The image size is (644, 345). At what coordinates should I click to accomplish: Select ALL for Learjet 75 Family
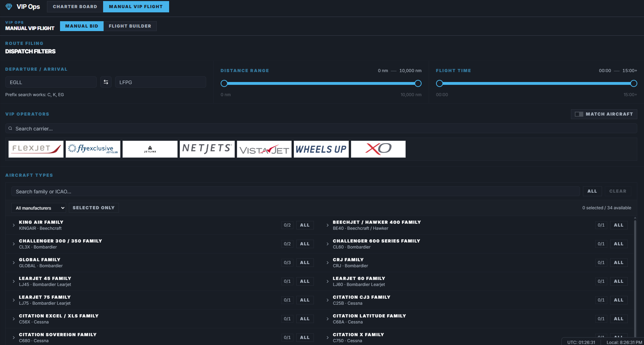click(x=305, y=300)
